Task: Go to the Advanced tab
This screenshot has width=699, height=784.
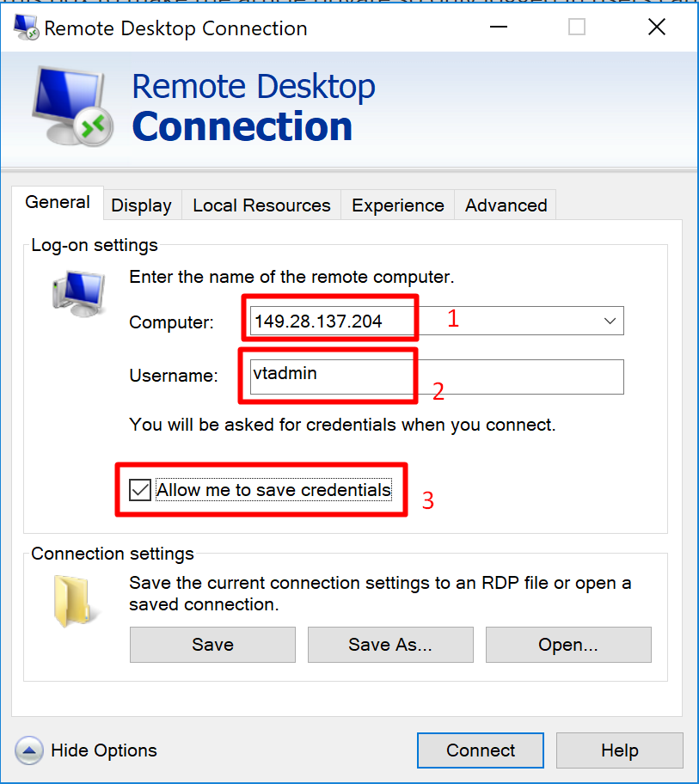Action: click(x=506, y=205)
